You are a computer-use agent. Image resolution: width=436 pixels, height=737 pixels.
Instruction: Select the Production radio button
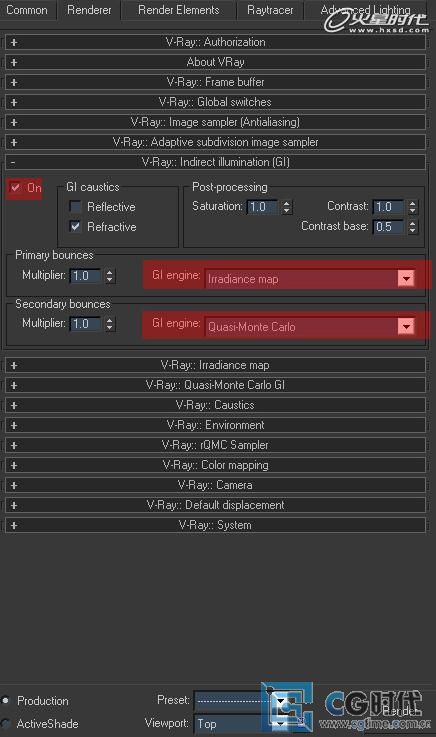pyautogui.click(x=6, y=700)
